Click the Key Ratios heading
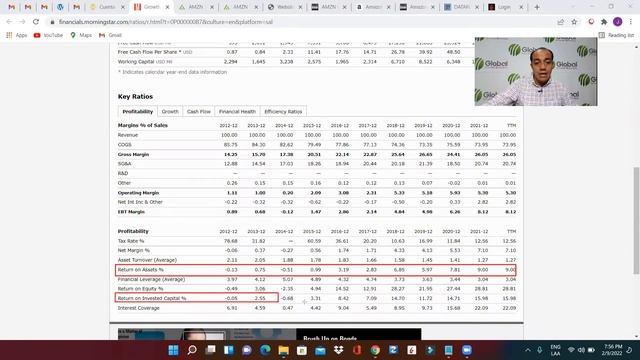Viewport: 640px width, 360px height. click(x=135, y=96)
